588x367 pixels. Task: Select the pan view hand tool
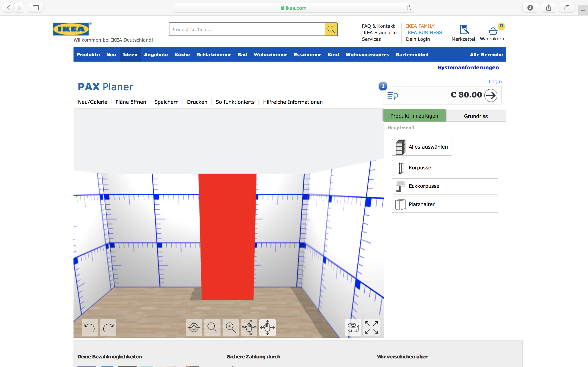267,327
